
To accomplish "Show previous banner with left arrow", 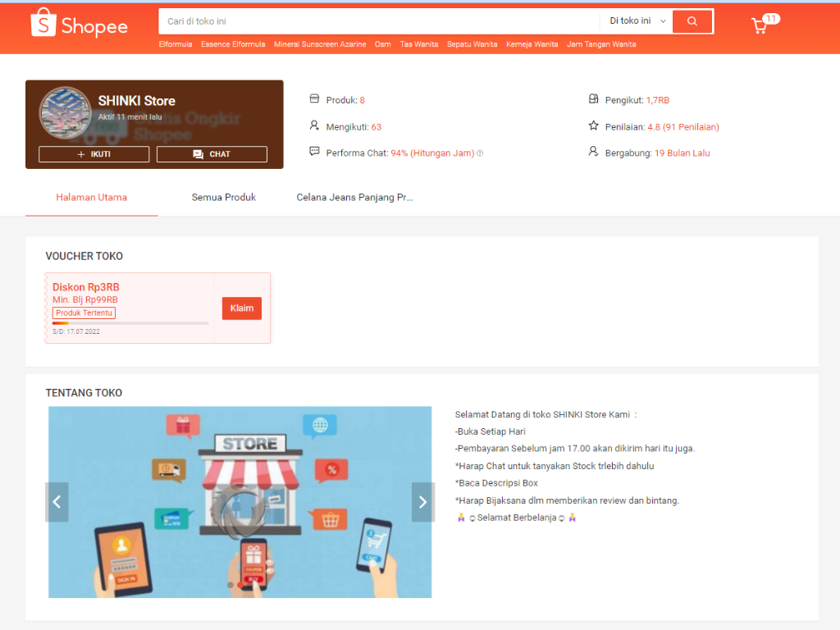I will [x=57, y=502].
